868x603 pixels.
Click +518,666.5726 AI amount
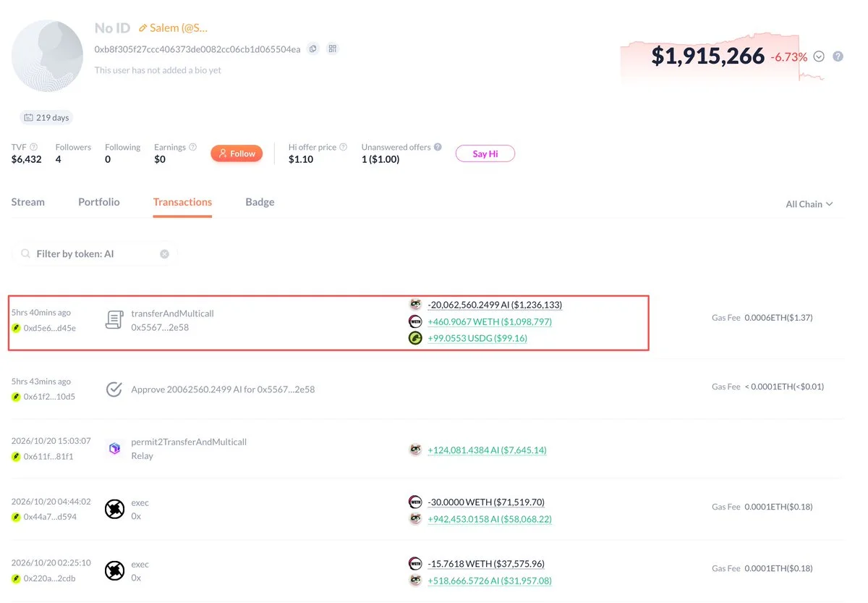[x=490, y=581]
